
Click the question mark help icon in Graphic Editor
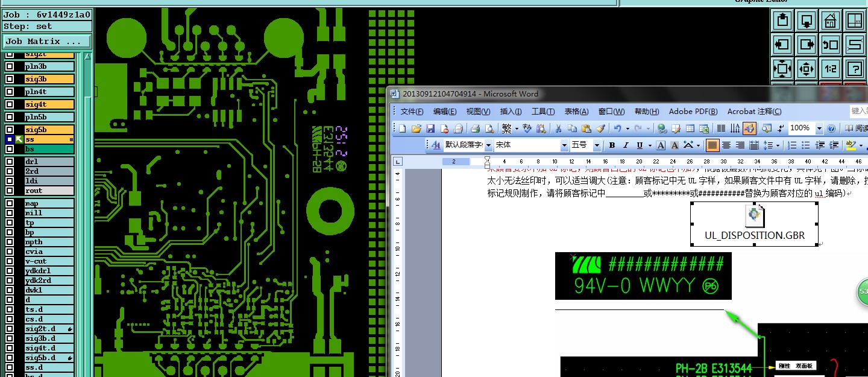point(855,69)
